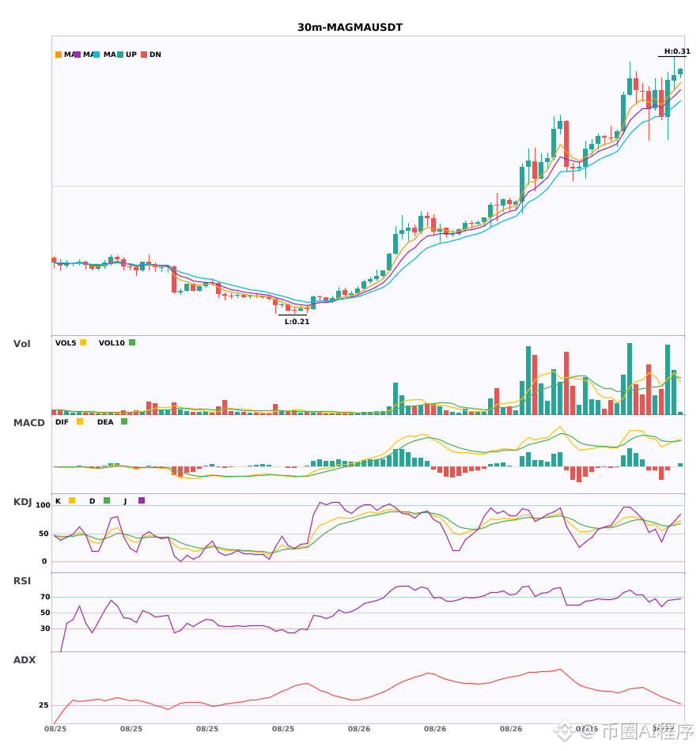
Task: Click the RSI panel label
Action: pos(22,580)
